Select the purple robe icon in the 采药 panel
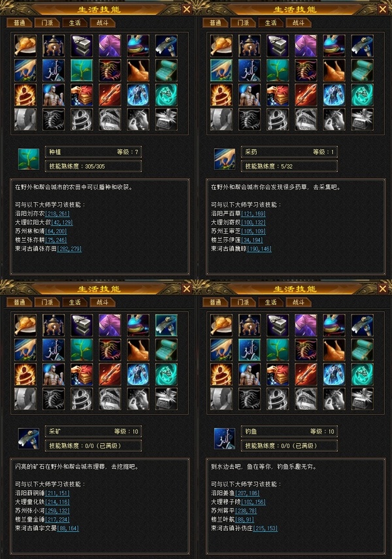 coord(306,46)
